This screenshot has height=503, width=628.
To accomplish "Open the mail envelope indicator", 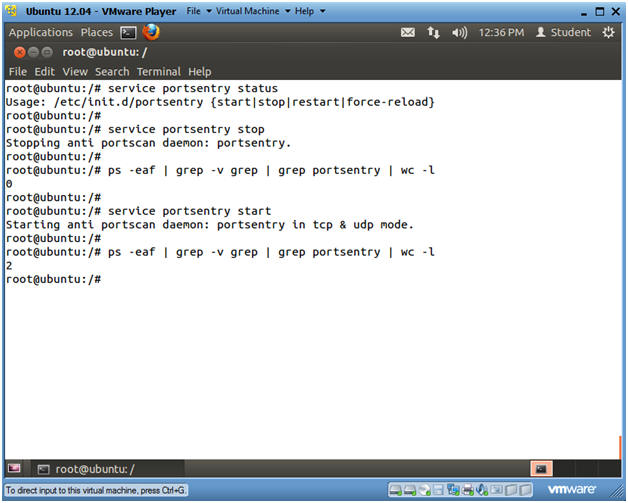I will (408, 32).
